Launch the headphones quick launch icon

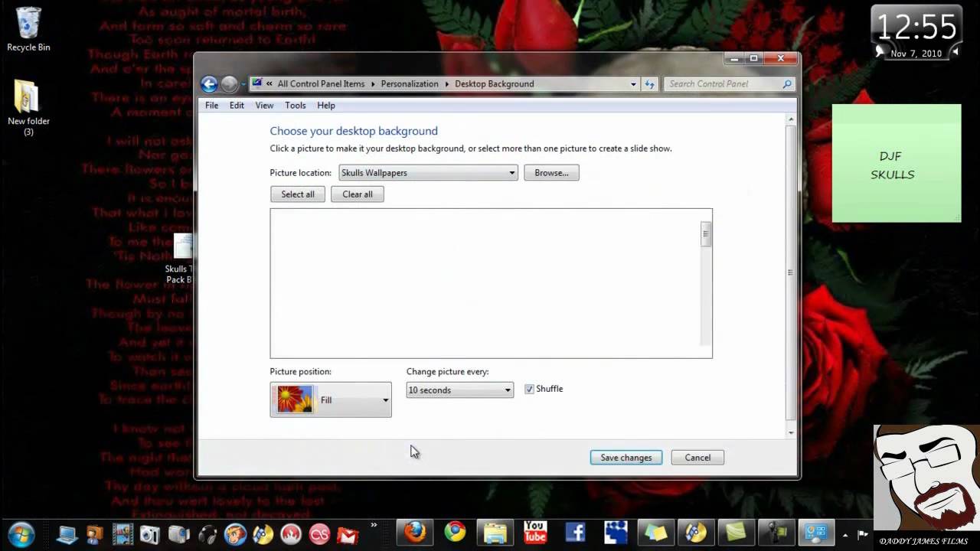point(207,533)
